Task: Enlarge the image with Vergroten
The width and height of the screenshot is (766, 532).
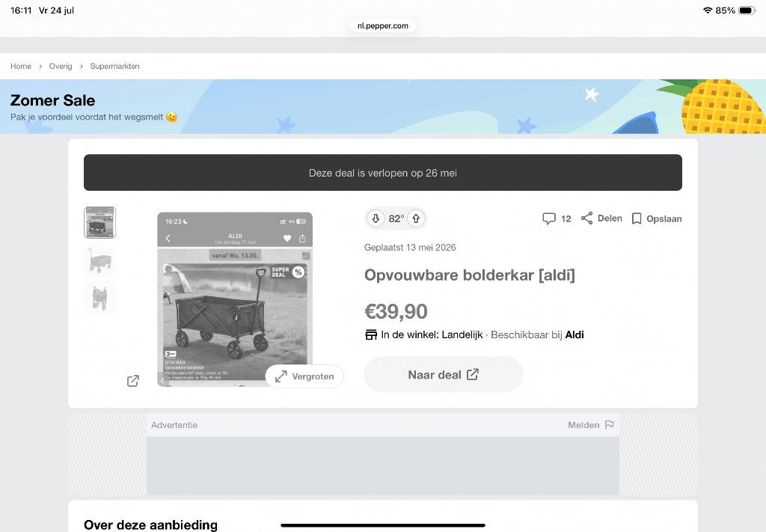Action: (304, 376)
